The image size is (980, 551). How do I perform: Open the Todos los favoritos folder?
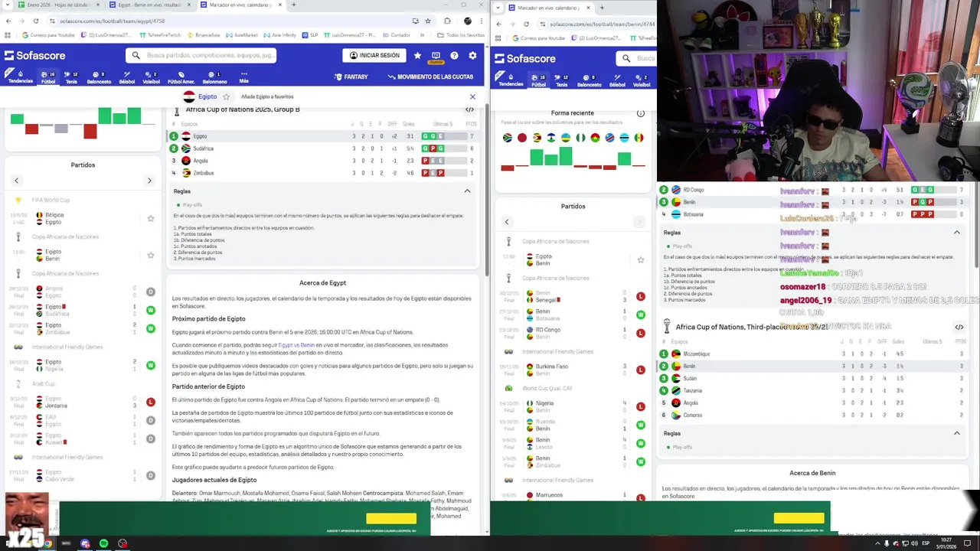tap(460, 34)
